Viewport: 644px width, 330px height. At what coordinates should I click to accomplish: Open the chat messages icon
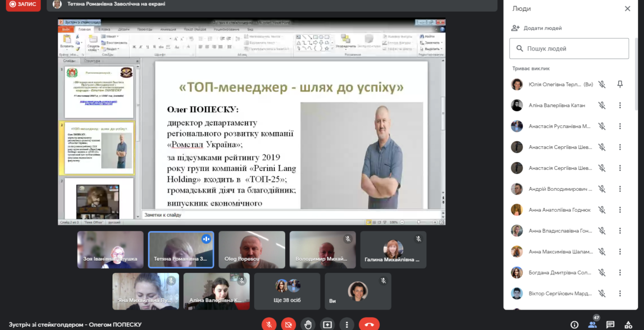(x=610, y=324)
